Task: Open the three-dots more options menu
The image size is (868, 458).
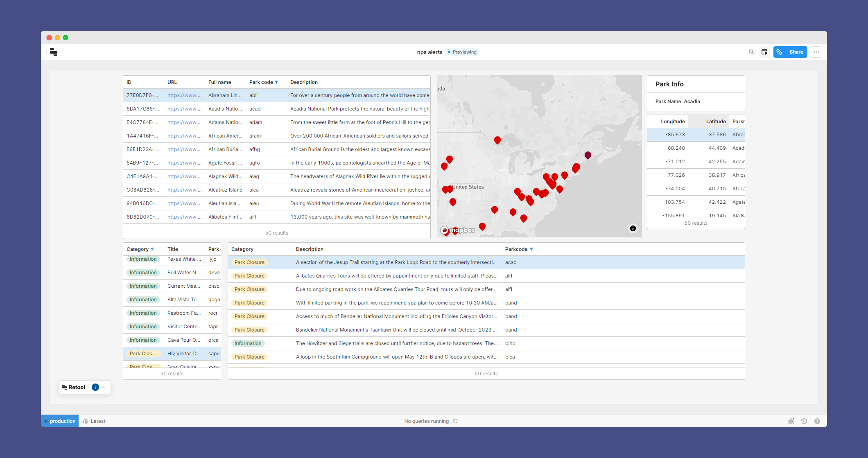Action: pos(816,52)
